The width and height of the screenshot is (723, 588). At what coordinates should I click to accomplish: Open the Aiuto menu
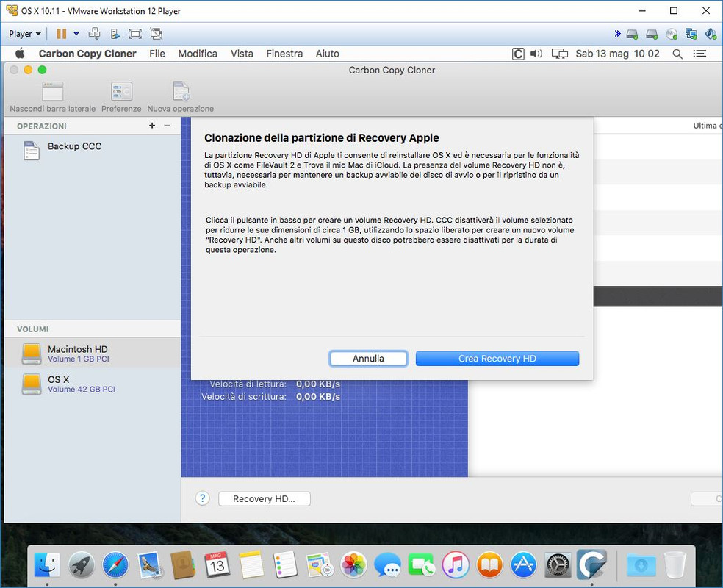(328, 54)
